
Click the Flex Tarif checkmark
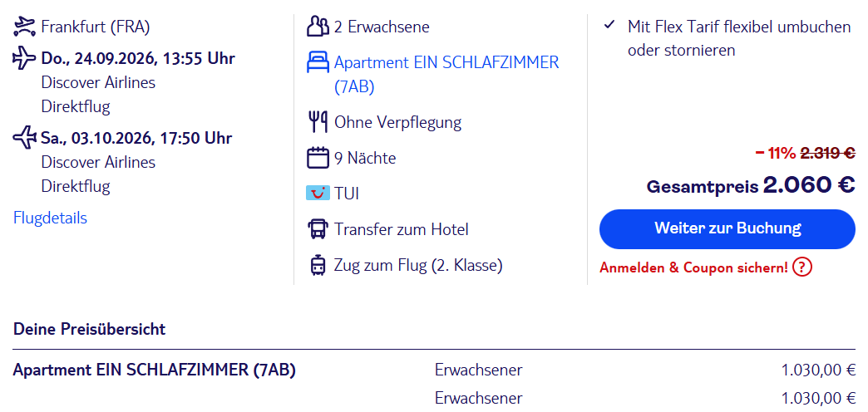[x=609, y=26]
